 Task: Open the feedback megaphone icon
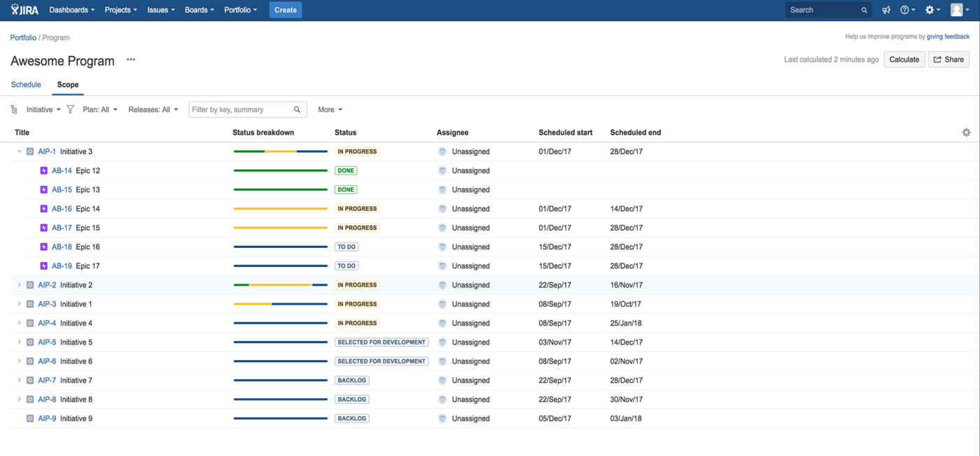(886, 10)
